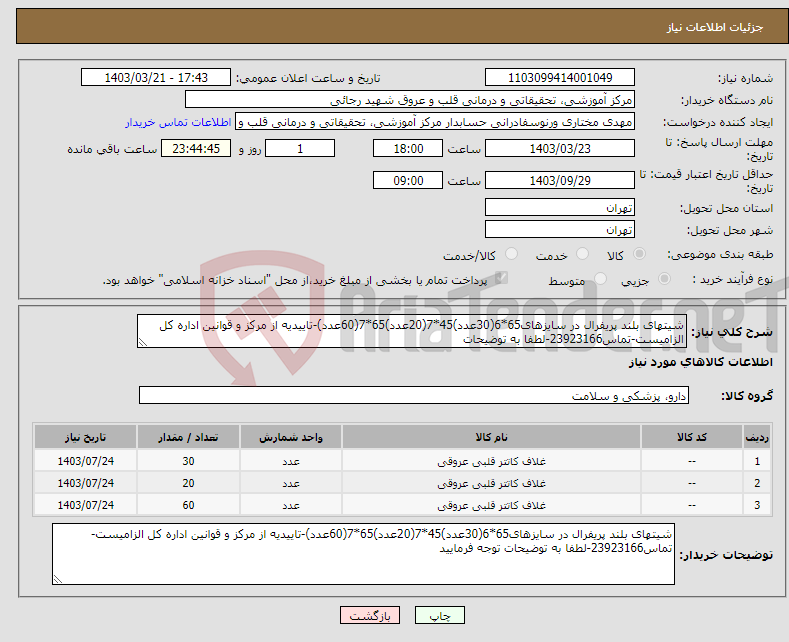The height and width of the screenshot is (642, 789).
Task: Click the توضیحات خریدار label
Action: (x=726, y=554)
